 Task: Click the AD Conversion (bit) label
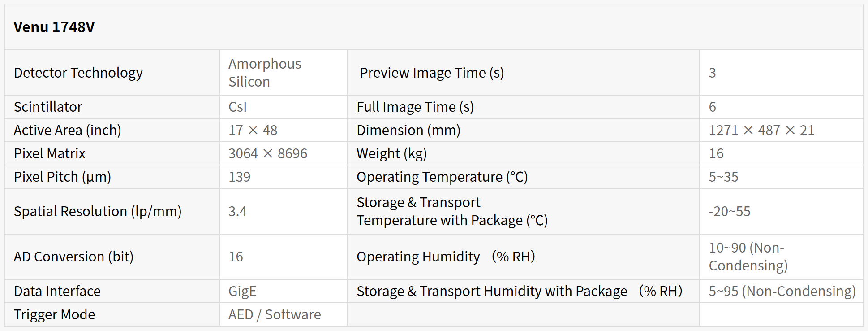click(74, 257)
